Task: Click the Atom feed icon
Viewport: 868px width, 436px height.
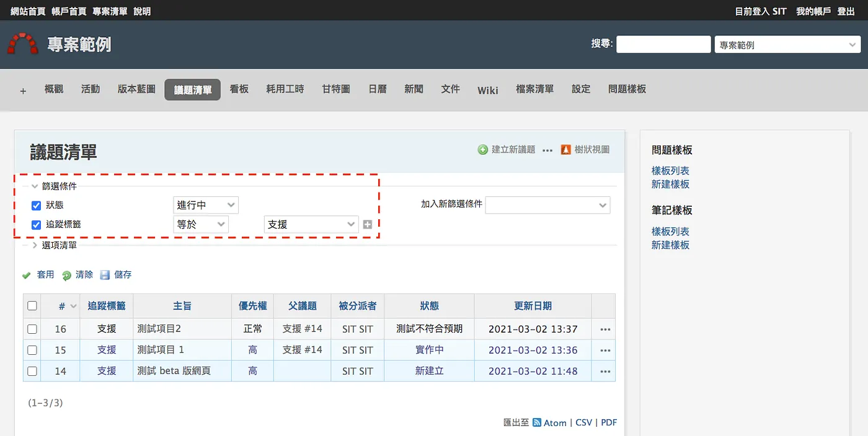Action: click(537, 422)
